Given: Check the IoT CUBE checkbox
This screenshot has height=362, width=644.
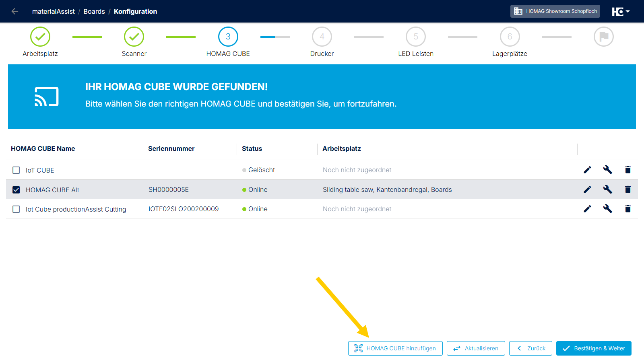Looking at the screenshot, I should (16, 170).
